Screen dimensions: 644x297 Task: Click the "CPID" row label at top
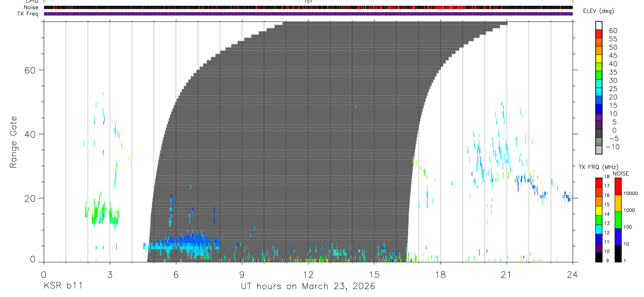(x=33, y=2)
